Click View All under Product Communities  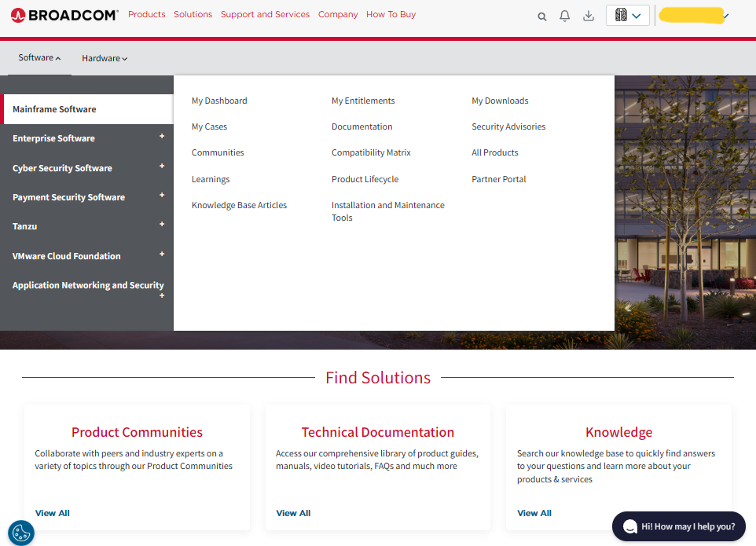(x=53, y=513)
